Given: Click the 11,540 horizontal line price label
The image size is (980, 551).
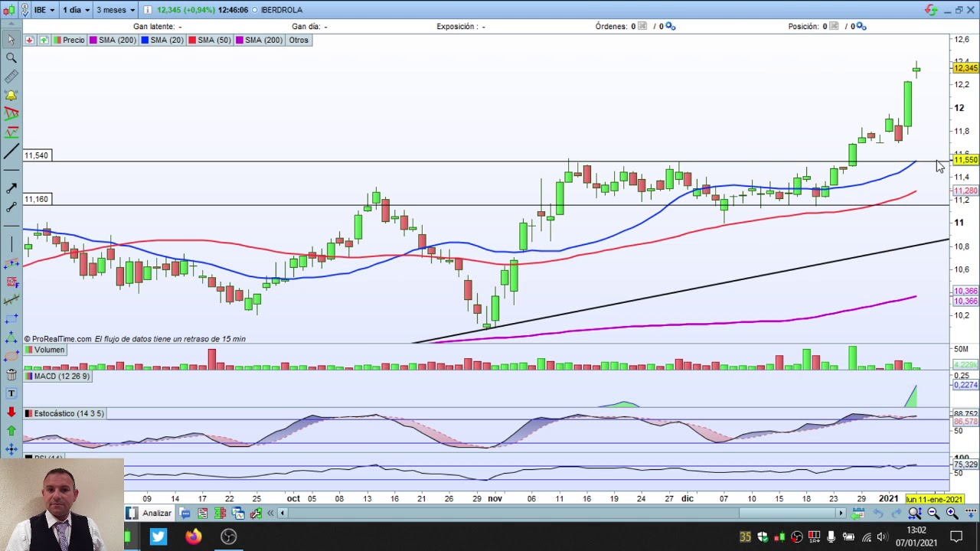Looking at the screenshot, I should 36,155.
